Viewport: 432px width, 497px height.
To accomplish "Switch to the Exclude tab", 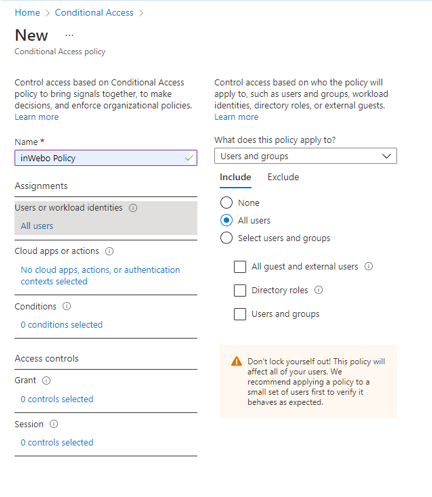I will (283, 177).
